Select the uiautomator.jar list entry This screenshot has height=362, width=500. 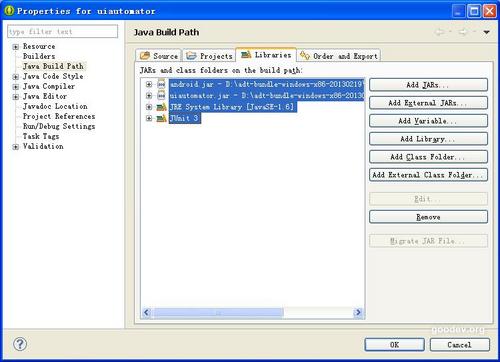[266, 96]
